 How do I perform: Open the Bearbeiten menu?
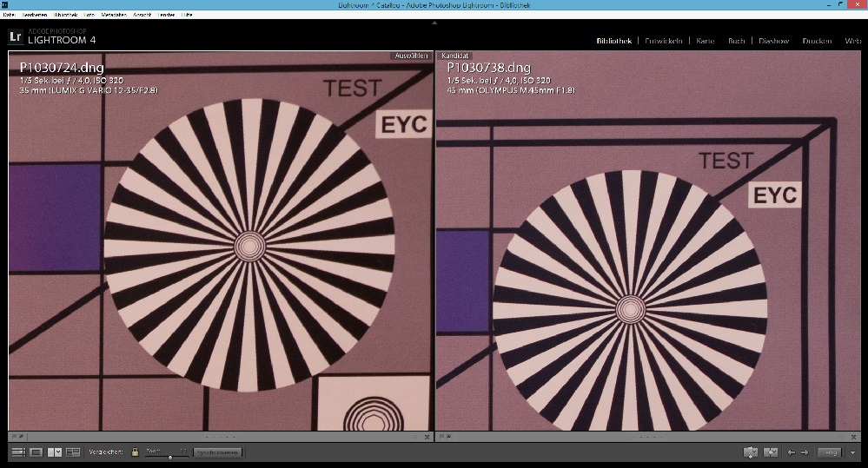point(35,15)
